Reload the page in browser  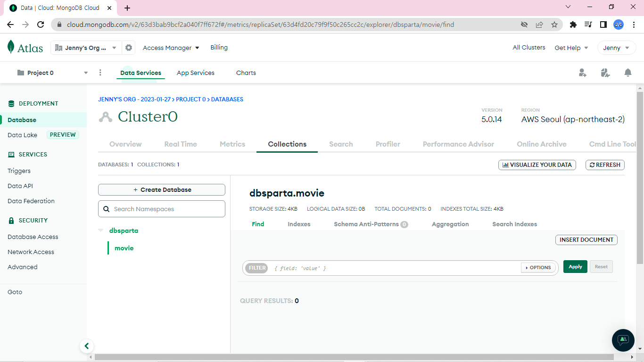coord(41,25)
